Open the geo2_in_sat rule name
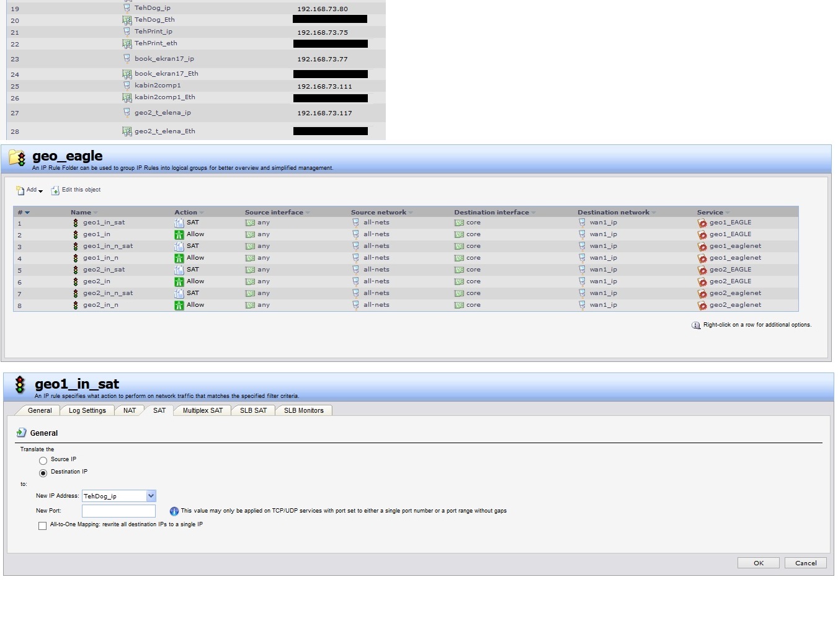The width and height of the screenshot is (838, 644). click(104, 270)
